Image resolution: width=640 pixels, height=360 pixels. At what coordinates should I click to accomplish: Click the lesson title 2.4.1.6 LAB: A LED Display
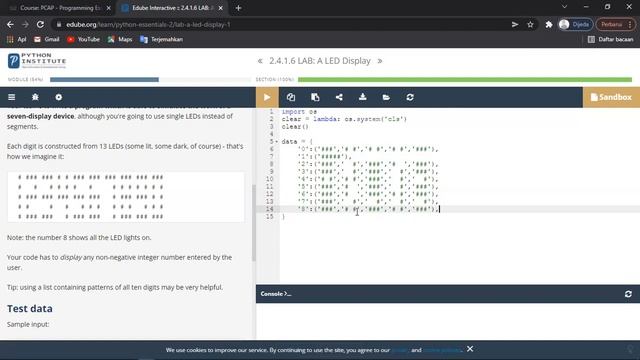[x=320, y=61]
